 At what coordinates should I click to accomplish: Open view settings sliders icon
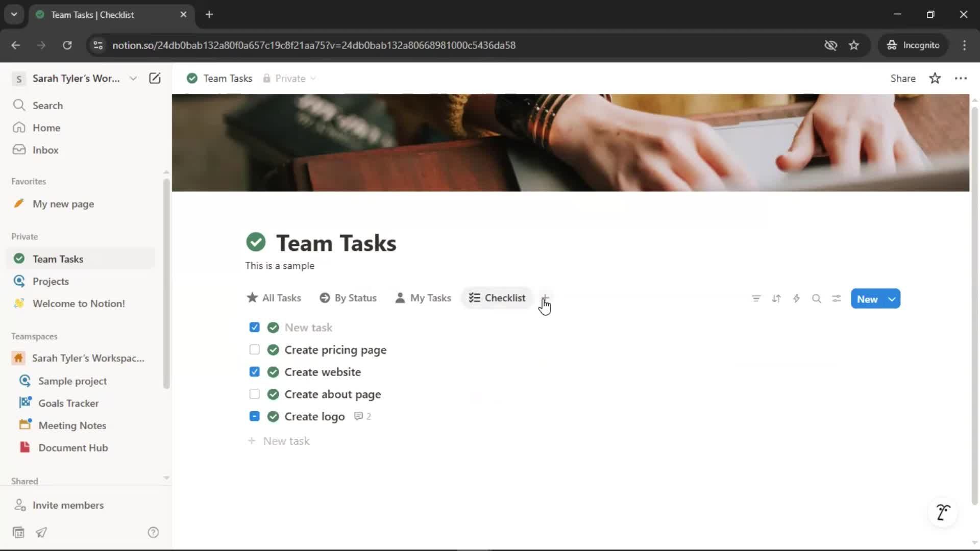pos(836,299)
